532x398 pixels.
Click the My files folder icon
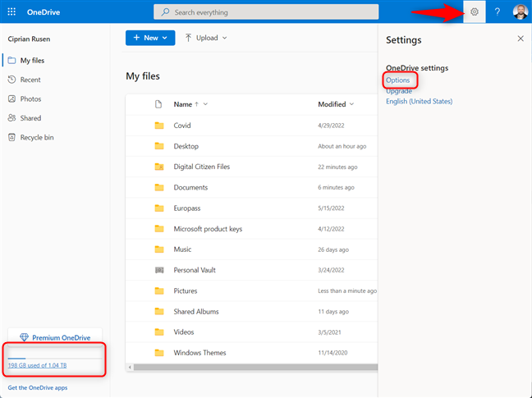click(11, 61)
